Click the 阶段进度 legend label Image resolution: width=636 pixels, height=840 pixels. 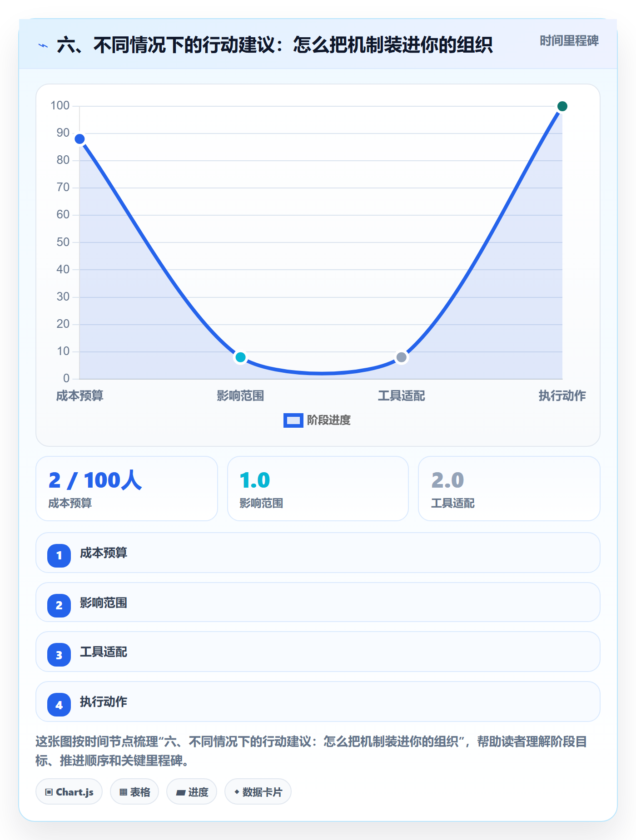pyautogui.click(x=329, y=420)
